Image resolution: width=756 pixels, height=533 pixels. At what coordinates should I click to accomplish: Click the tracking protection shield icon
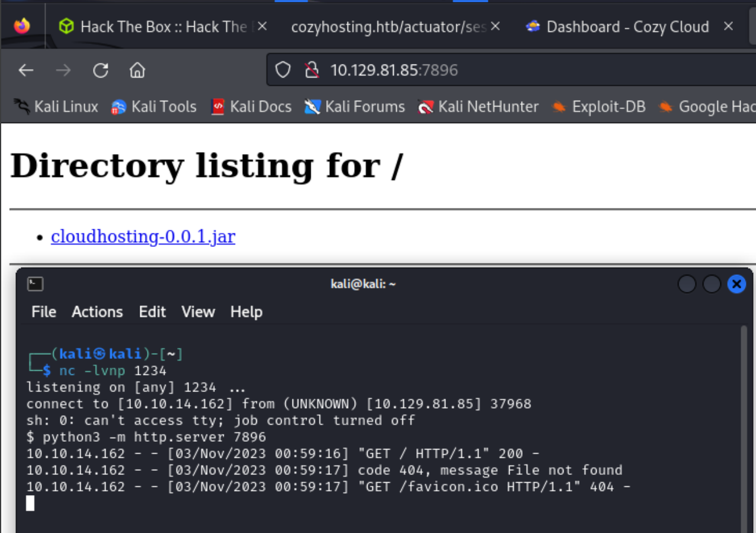pos(282,69)
